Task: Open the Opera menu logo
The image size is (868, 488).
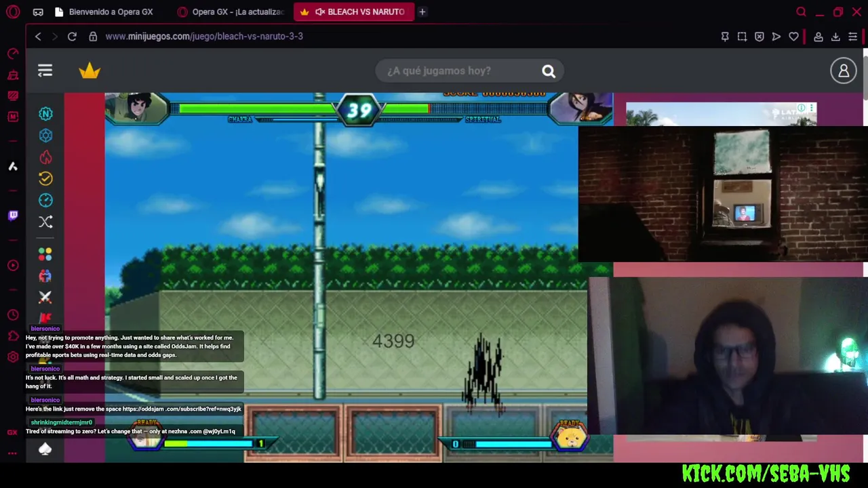Action: (13, 12)
